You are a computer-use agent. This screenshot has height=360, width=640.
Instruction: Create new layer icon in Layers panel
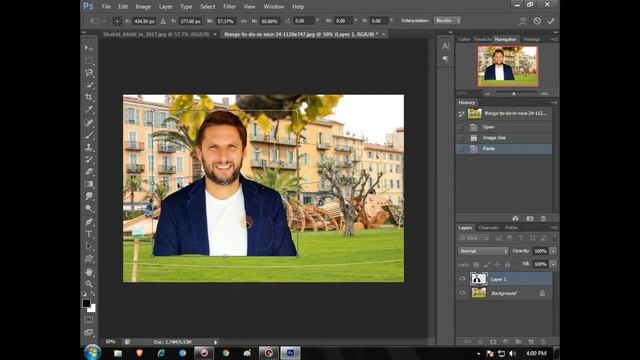(531, 342)
